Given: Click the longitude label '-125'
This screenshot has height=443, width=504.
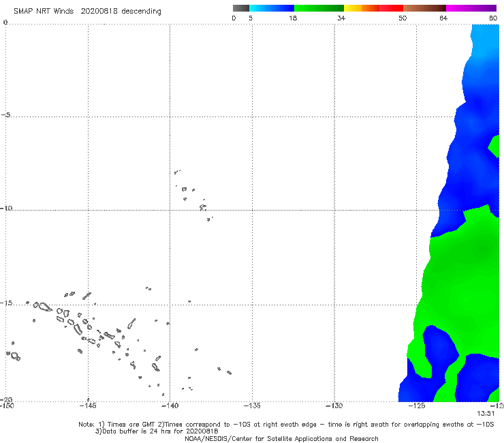Looking at the screenshot, I should [417, 406].
